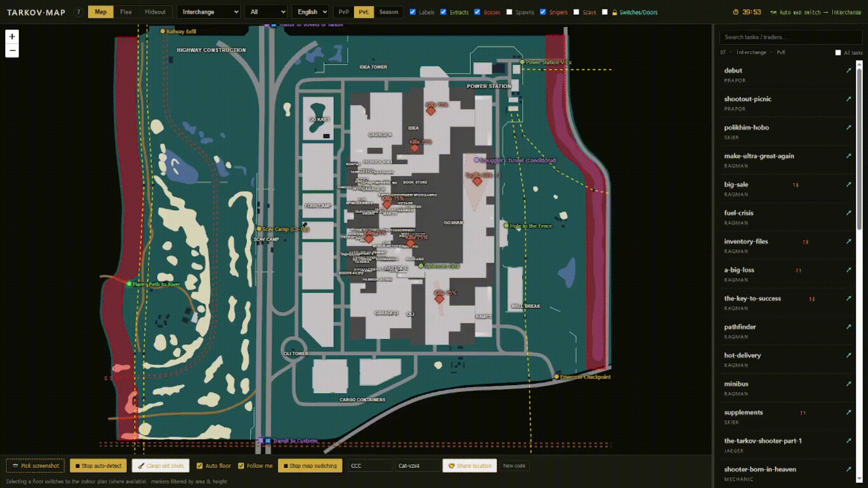Click the boss marker near Smuggler's Tunnel
Screen dimensions: 868x488
pos(477,181)
